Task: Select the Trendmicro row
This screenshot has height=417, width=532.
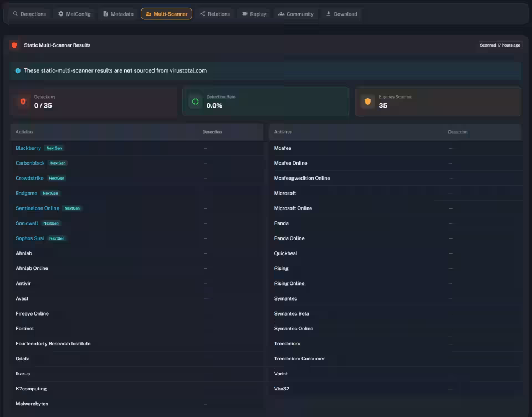Action: [396, 344]
